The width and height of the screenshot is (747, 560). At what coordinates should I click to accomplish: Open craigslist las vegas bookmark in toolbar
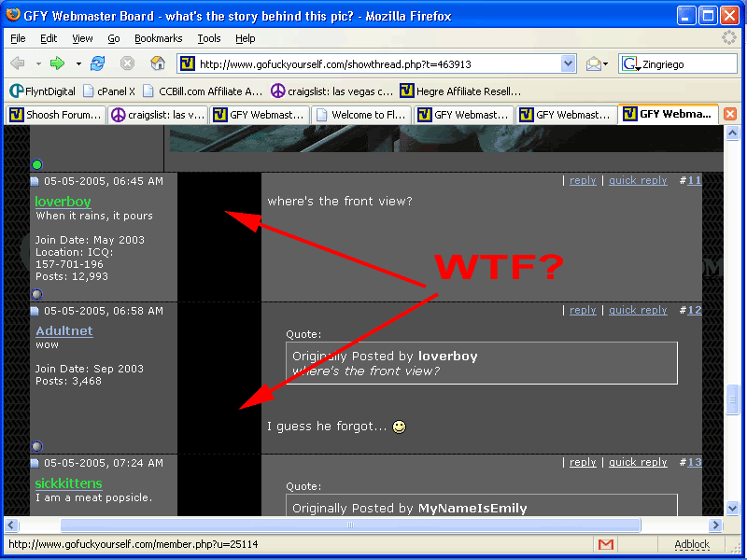[331, 91]
